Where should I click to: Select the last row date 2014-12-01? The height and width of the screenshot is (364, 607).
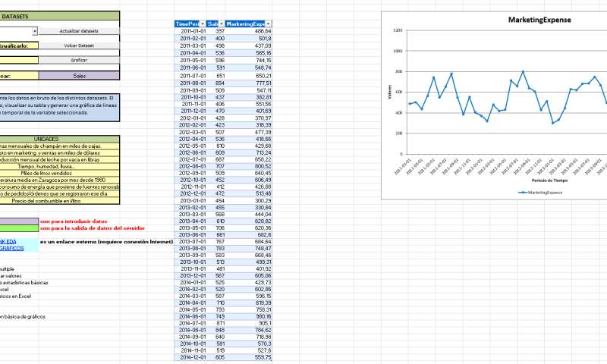pos(188,357)
